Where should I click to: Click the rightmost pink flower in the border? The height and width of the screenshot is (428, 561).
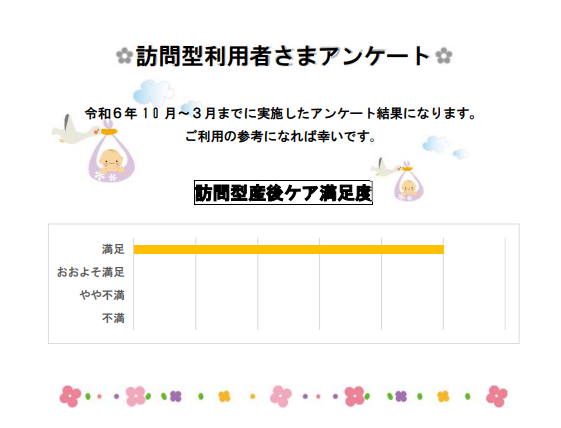click(x=497, y=396)
